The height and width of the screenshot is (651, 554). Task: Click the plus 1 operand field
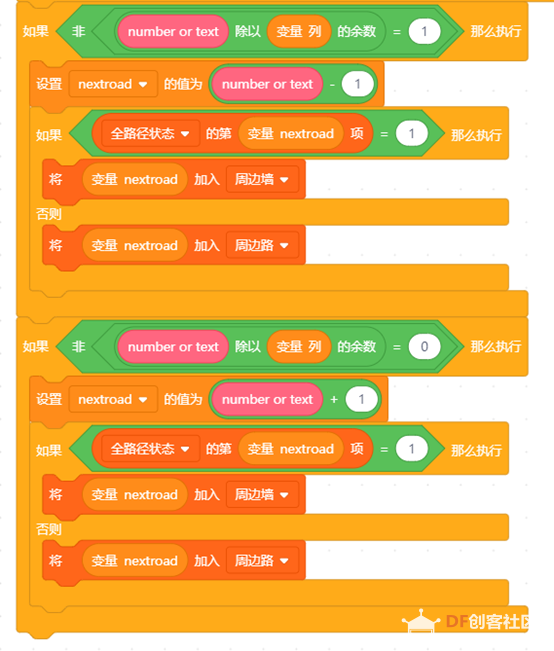click(361, 399)
